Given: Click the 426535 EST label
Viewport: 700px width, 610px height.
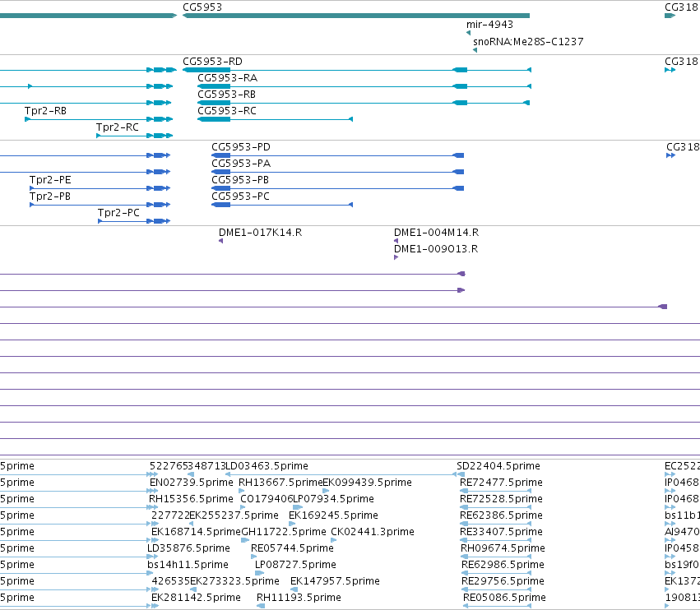Looking at the screenshot, I should (171, 581).
